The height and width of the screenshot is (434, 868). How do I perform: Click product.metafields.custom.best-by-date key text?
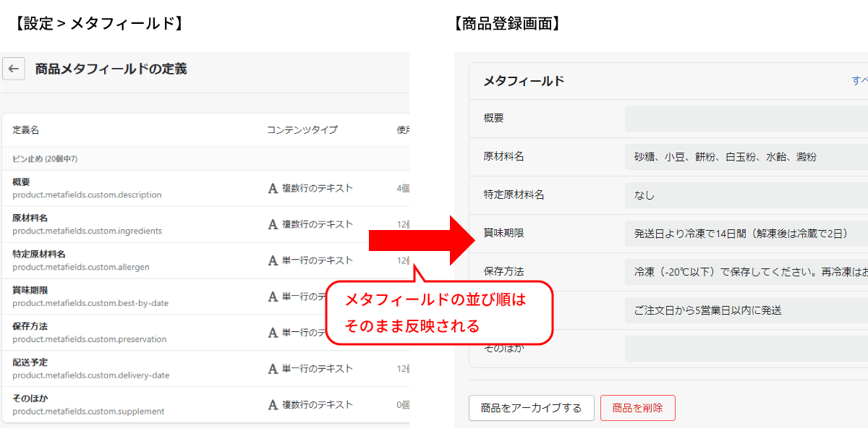tap(90, 303)
